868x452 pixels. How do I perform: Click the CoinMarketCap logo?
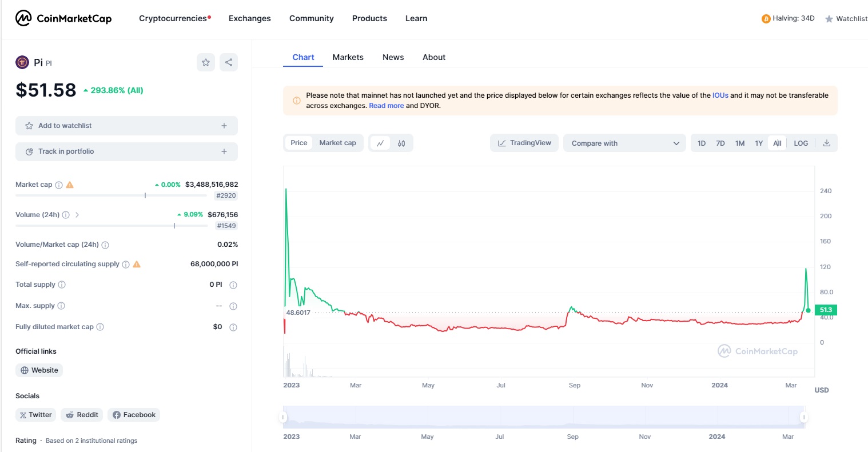coord(63,18)
